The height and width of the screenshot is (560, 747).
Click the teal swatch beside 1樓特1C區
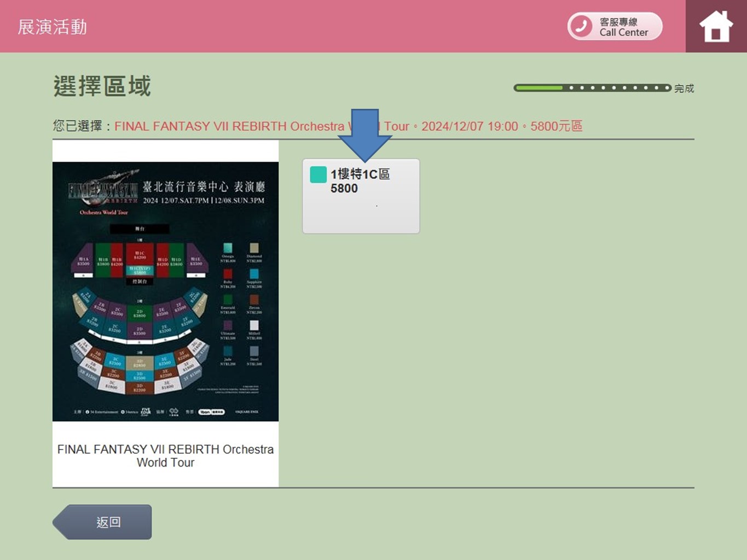[318, 174]
